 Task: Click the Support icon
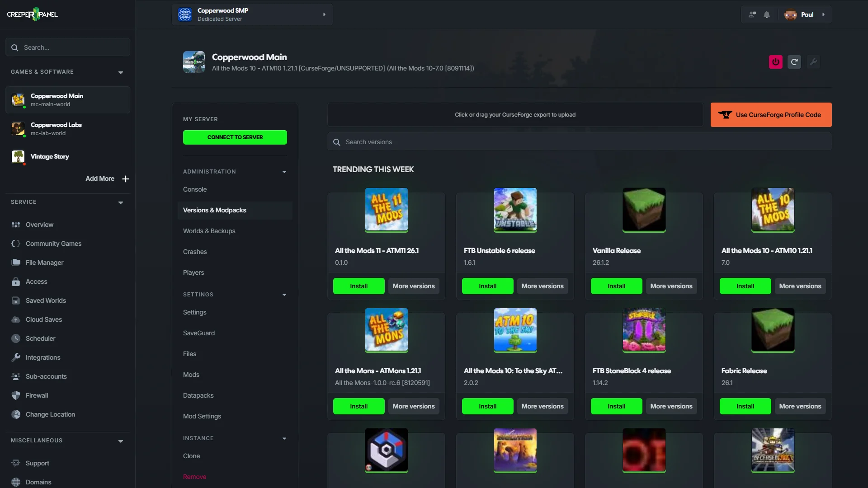tap(16, 463)
